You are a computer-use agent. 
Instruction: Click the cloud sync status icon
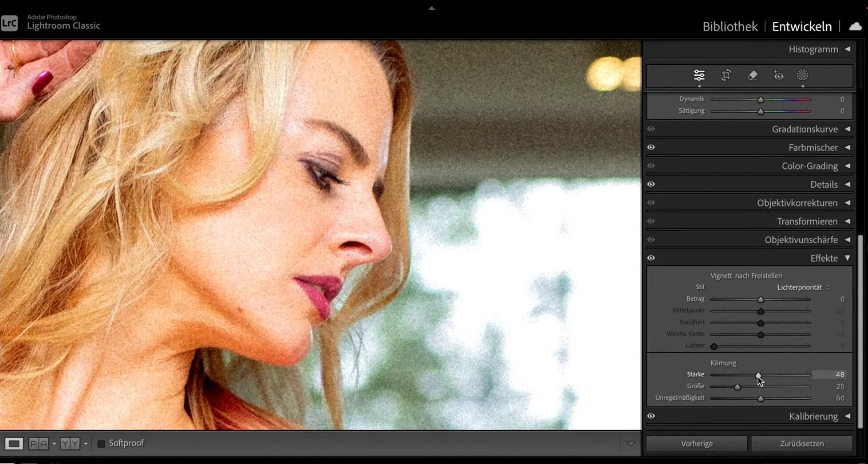[855, 27]
